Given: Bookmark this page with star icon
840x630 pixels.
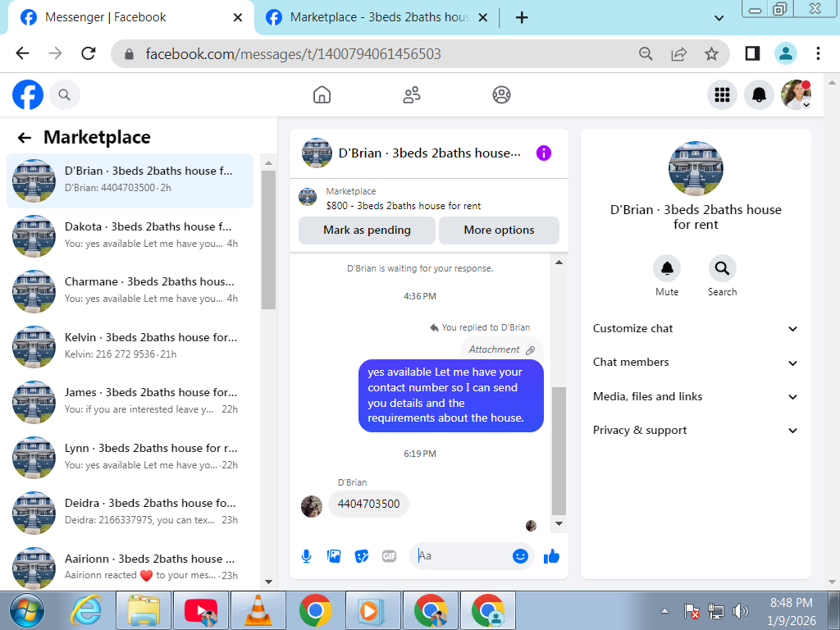Looking at the screenshot, I should coord(711,53).
